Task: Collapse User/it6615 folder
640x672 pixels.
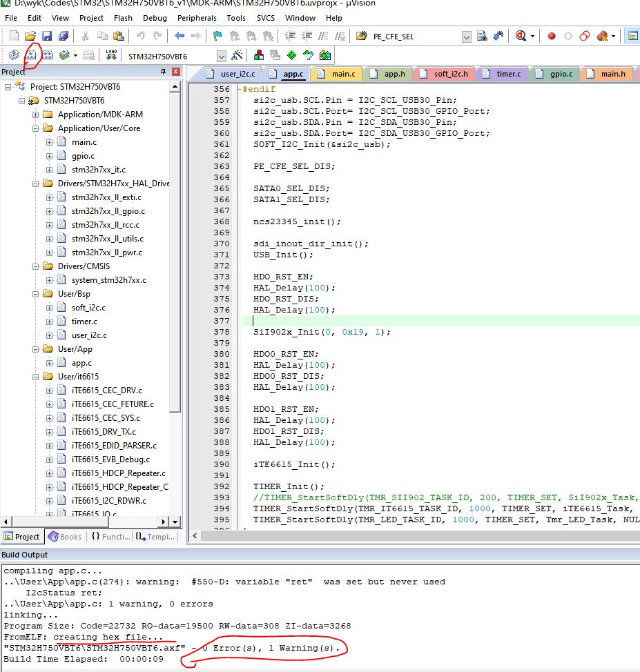Action: [x=36, y=377]
